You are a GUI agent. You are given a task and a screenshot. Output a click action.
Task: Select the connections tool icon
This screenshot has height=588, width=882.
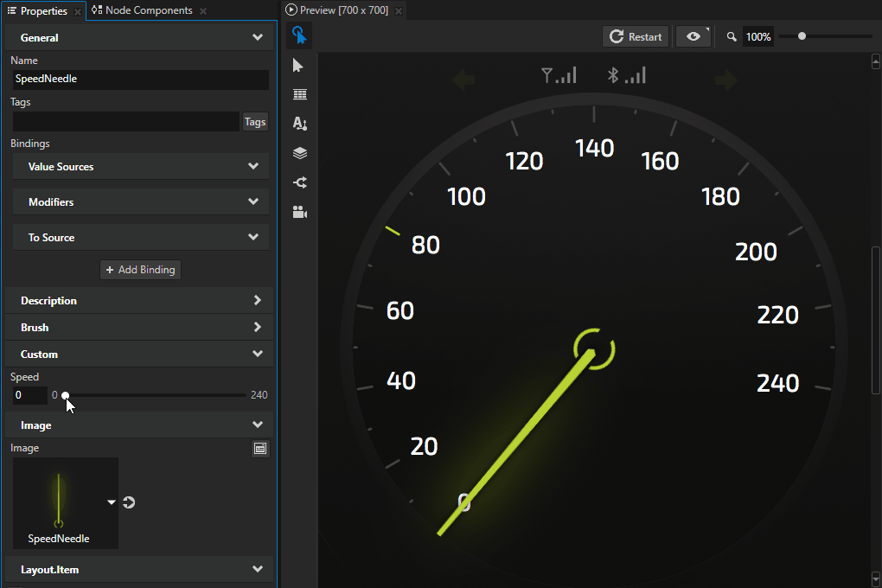[299, 182]
